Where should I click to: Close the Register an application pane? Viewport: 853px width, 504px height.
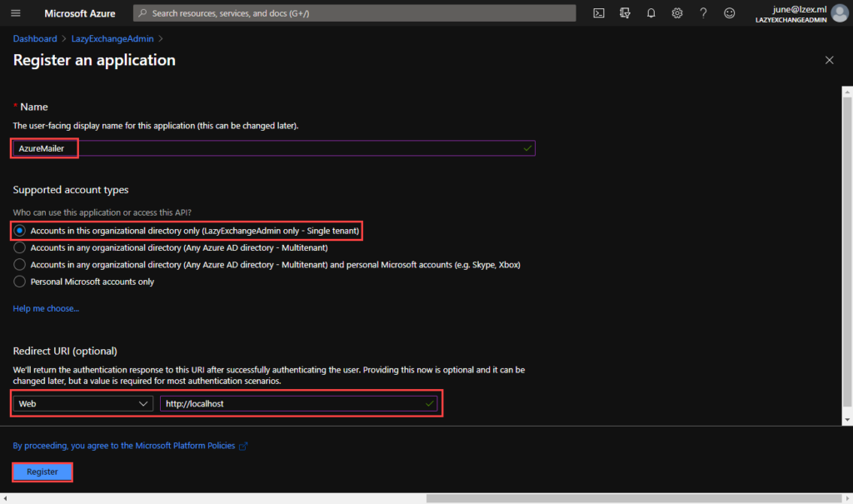[829, 60]
